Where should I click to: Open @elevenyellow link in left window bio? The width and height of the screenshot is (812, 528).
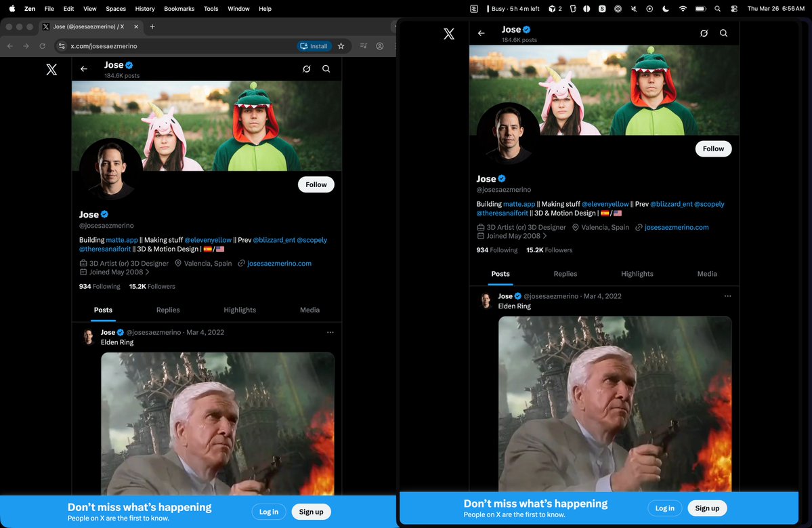point(208,240)
